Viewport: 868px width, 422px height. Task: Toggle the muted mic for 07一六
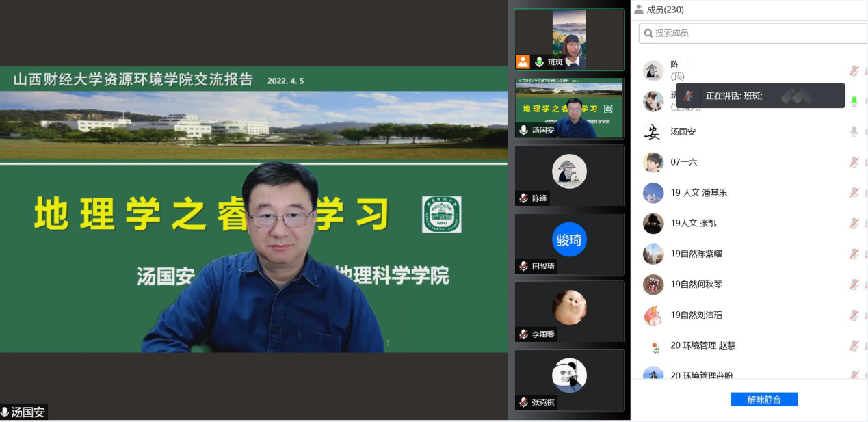pyautogui.click(x=854, y=162)
